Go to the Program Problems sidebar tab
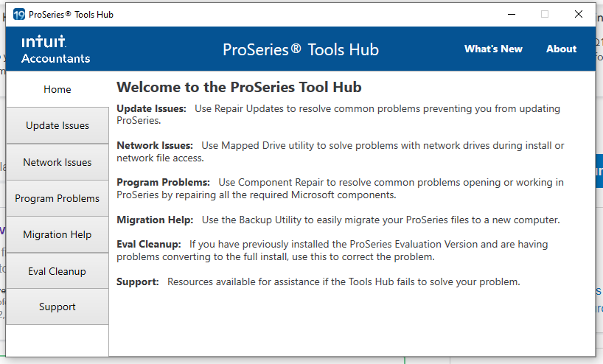The width and height of the screenshot is (603, 364). point(57,199)
